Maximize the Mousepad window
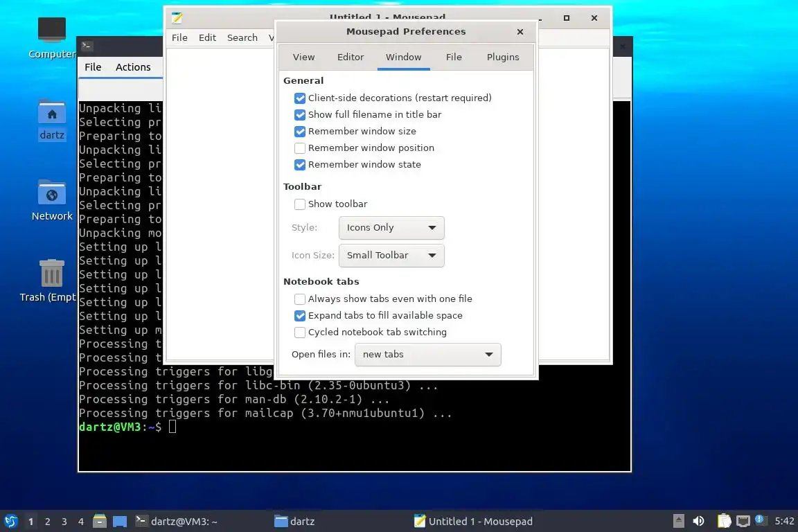The image size is (798, 532). click(x=567, y=18)
